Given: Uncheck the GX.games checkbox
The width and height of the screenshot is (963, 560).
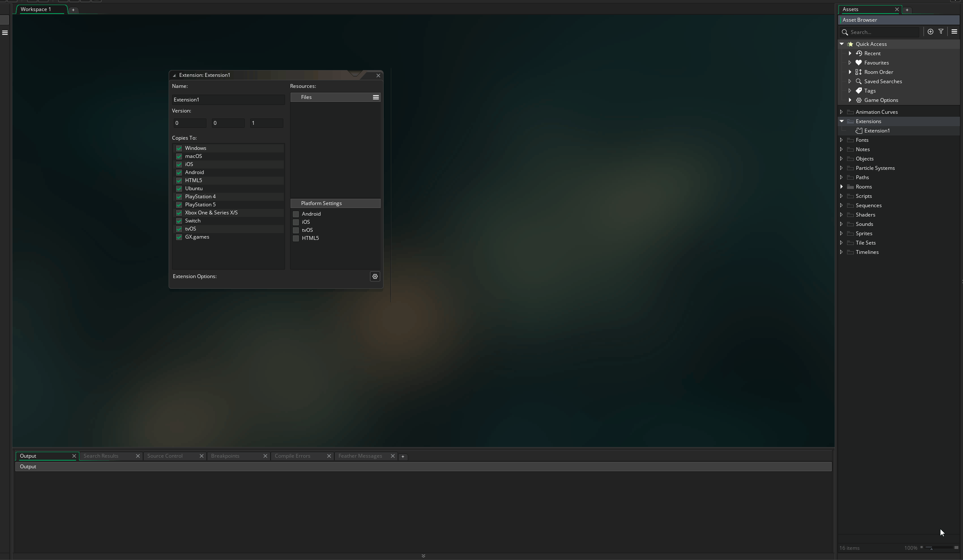Looking at the screenshot, I should coord(179,237).
